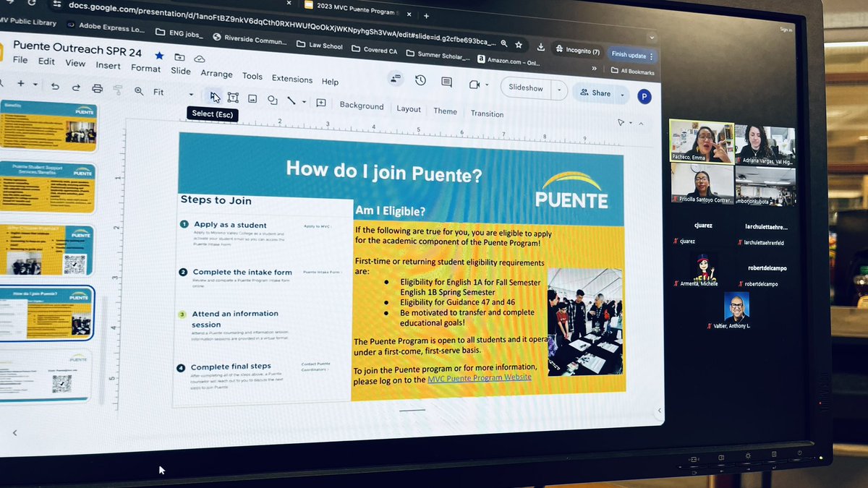The image size is (868, 488).
Task: Click the P account avatar
Action: [644, 96]
